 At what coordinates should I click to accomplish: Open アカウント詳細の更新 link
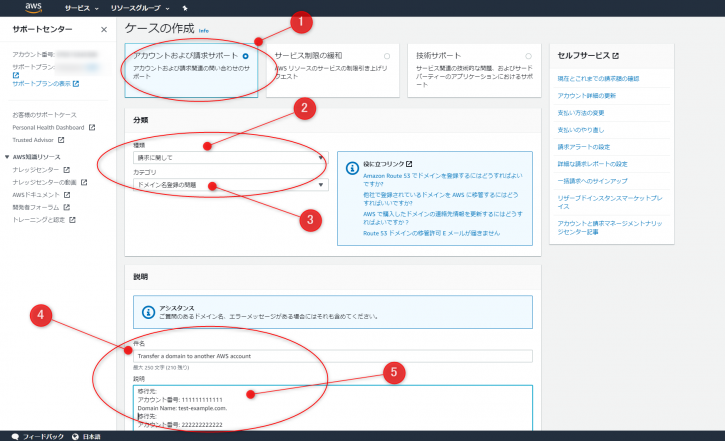click(587, 96)
